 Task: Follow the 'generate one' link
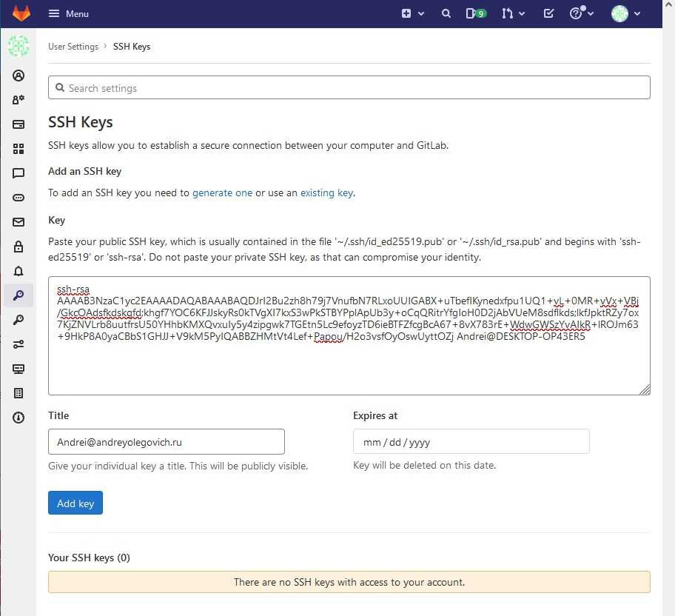click(x=222, y=192)
